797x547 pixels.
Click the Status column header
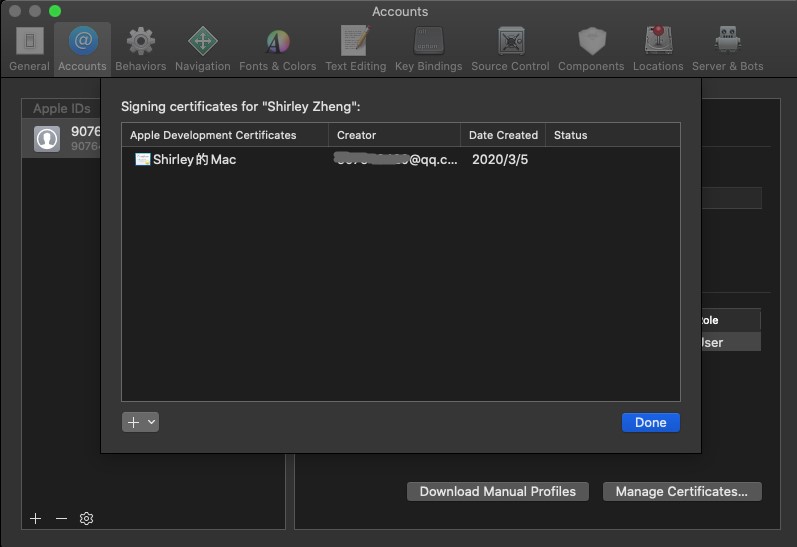(x=612, y=135)
